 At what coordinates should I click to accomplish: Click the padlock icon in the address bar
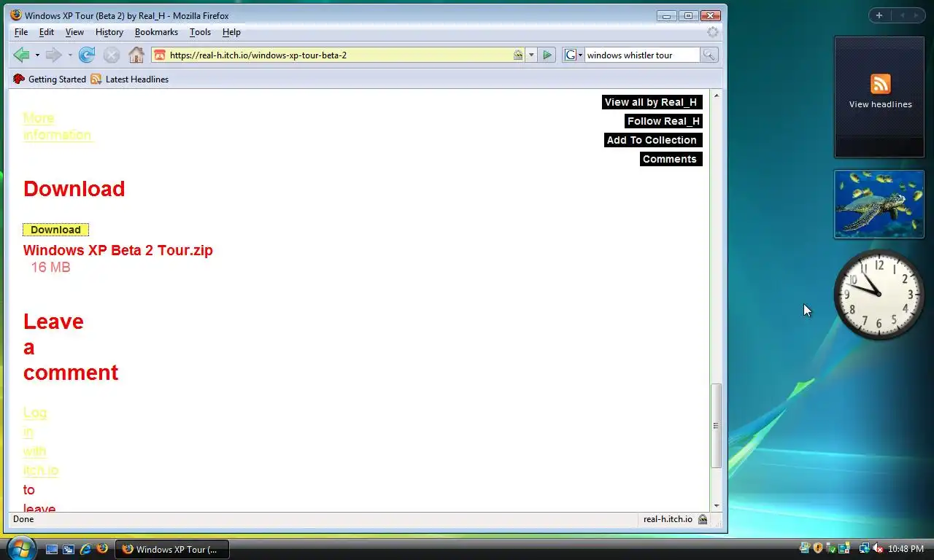point(518,55)
